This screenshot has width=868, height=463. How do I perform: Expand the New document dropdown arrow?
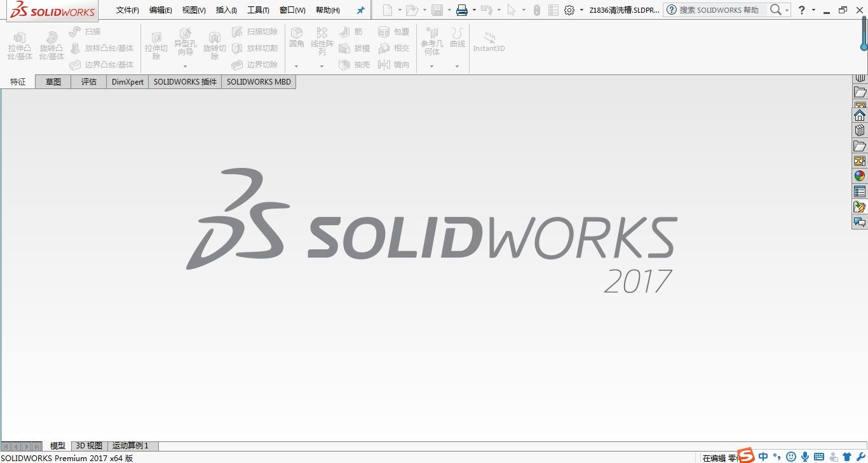tap(400, 10)
